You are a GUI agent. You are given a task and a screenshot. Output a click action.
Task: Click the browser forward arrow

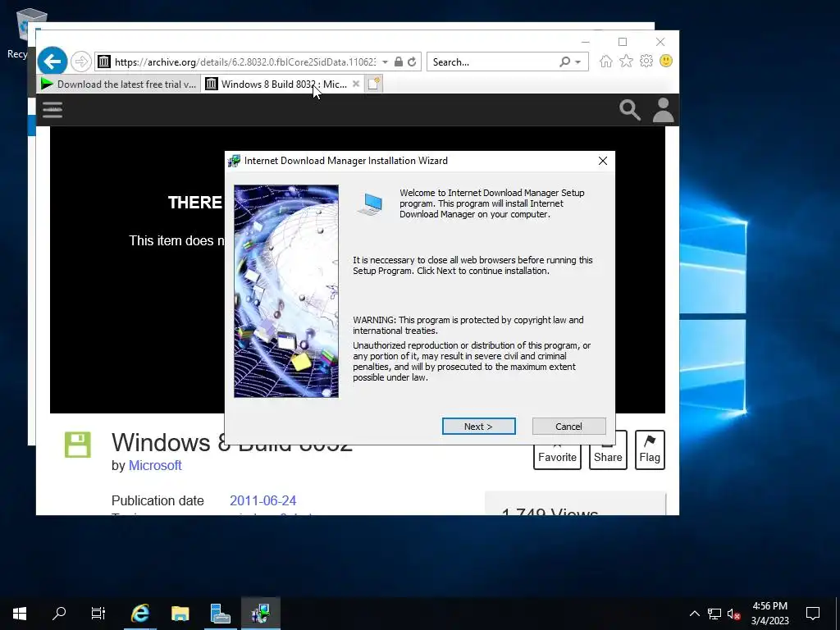pyautogui.click(x=81, y=62)
